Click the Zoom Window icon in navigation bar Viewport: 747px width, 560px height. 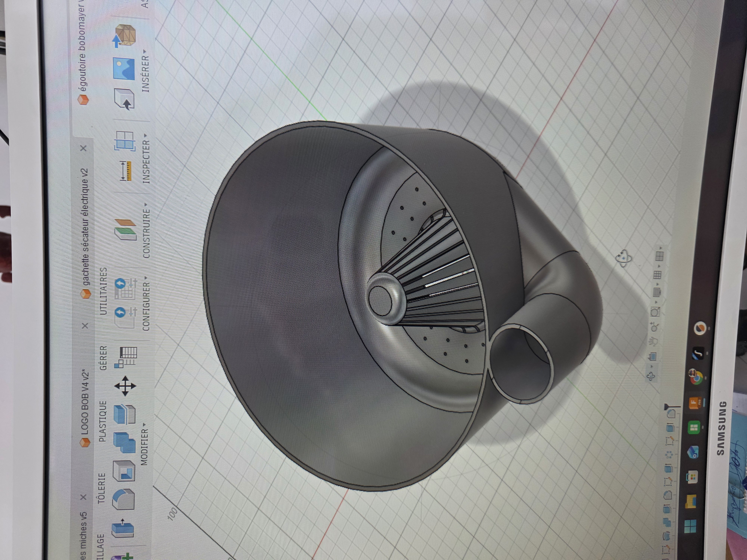(x=655, y=312)
